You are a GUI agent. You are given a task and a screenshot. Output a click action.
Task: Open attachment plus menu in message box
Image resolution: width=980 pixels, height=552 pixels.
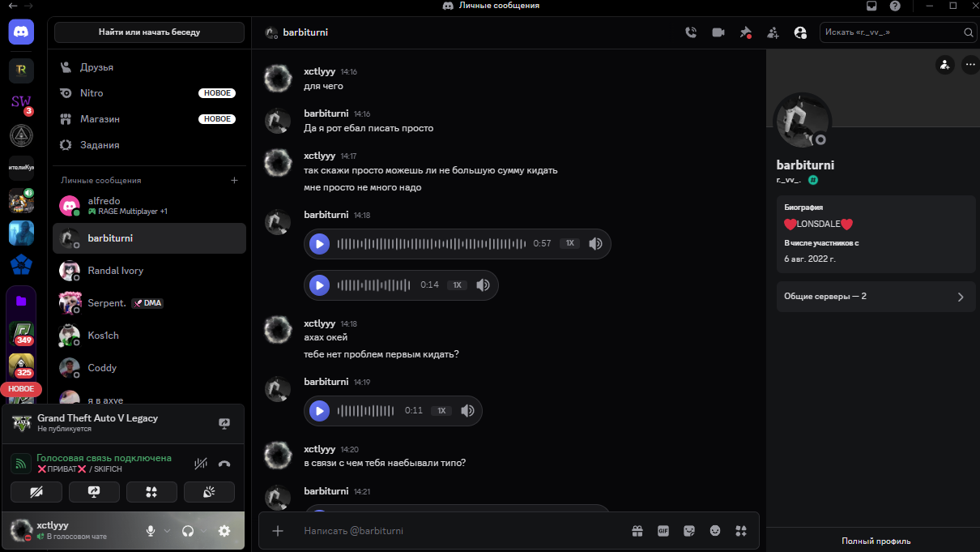point(278,531)
